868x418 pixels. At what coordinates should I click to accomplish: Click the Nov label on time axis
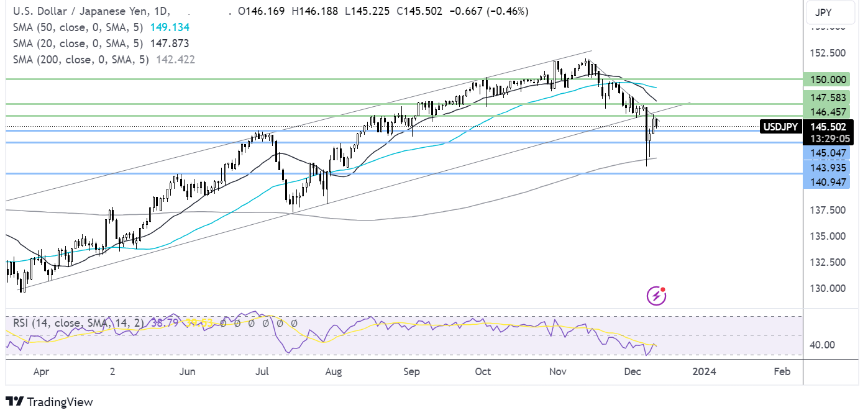click(x=558, y=371)
